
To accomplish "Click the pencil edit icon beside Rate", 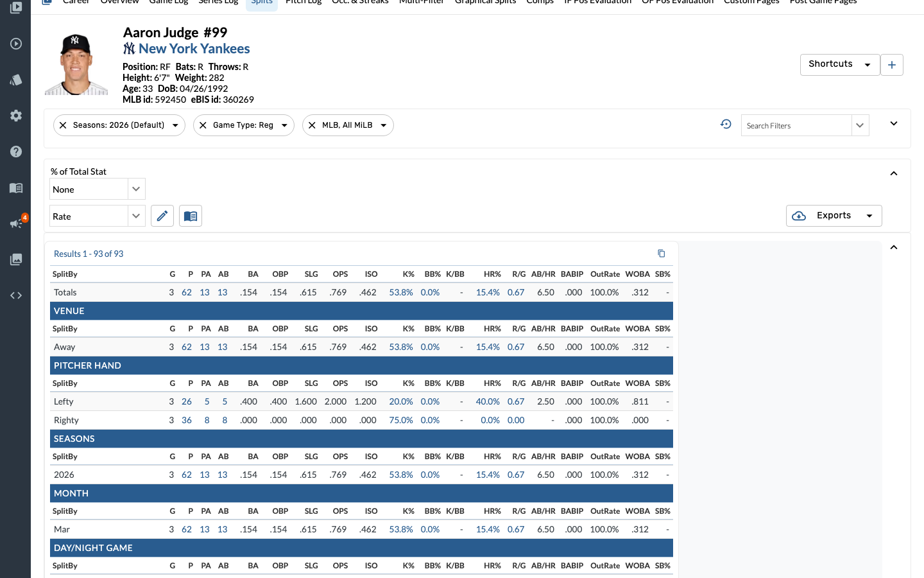I will [x=162, y=216].
